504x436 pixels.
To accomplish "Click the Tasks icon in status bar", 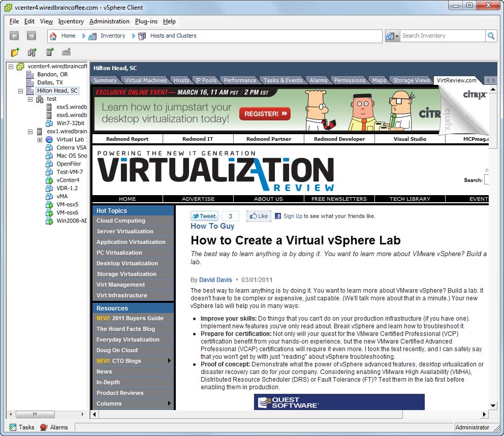I will (x=13, y=427).
